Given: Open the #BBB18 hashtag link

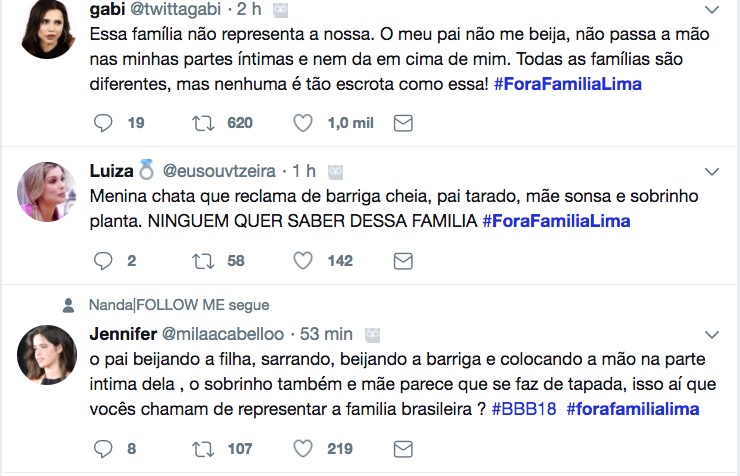Looking at the screenshot, I should [x=524, y=409].
